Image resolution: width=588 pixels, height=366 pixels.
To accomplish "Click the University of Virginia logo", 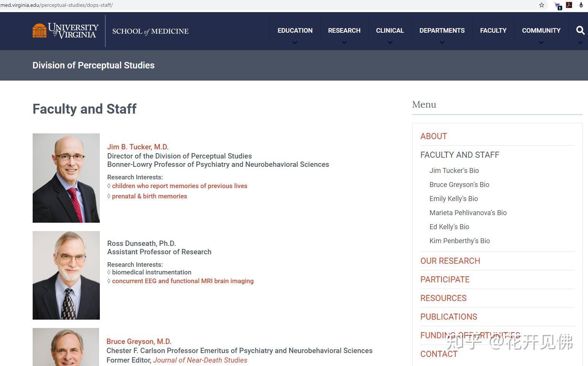I will pyautogui.click(x=66, y=31).
